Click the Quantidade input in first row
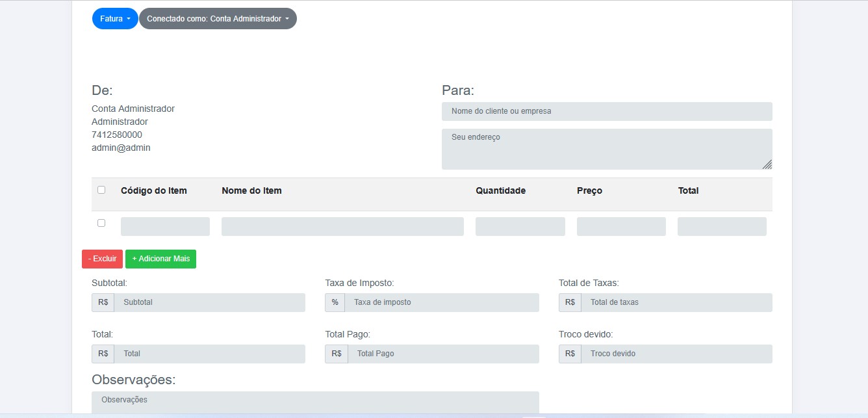868x418 pixels. click(x=520, y=226)
